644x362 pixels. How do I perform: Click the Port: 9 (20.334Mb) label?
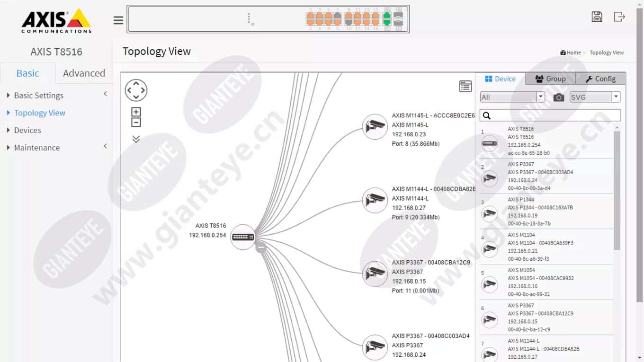[416, 217]
